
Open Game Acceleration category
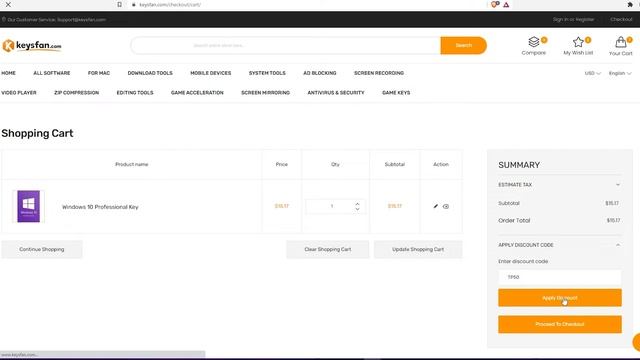click(x=197, y=93)
